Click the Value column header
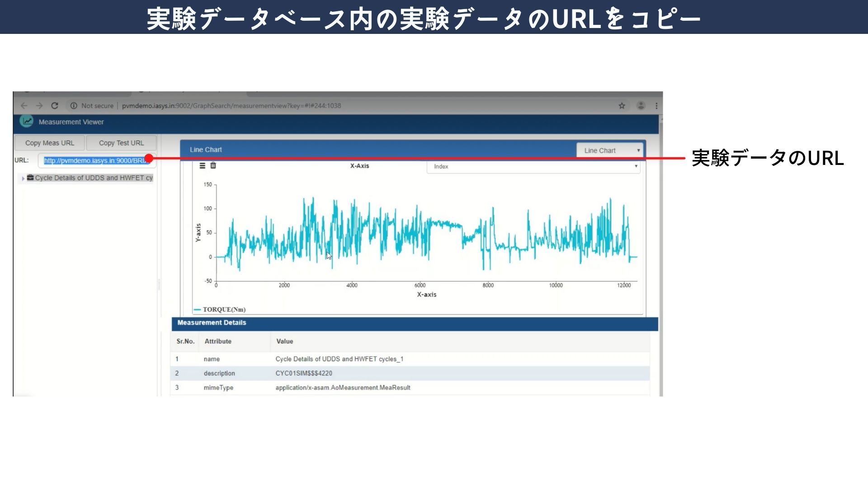 pos(285,341)
